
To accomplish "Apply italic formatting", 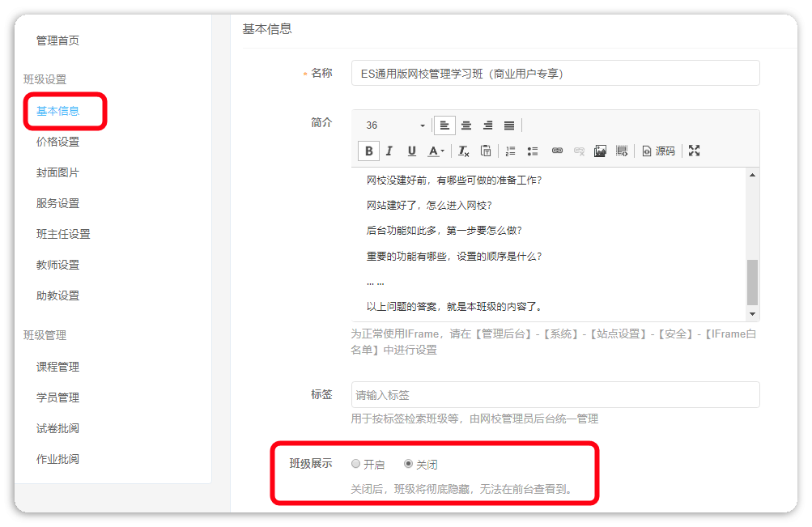I will (x=389, y=151).
